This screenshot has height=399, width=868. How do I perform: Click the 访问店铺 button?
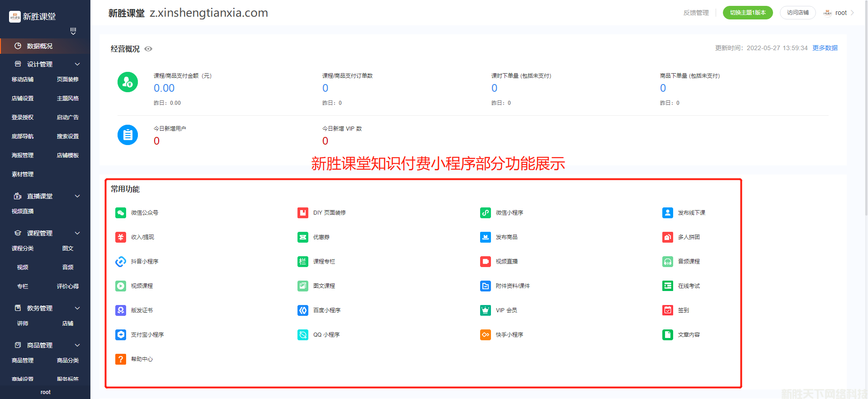tap(797, 13)
